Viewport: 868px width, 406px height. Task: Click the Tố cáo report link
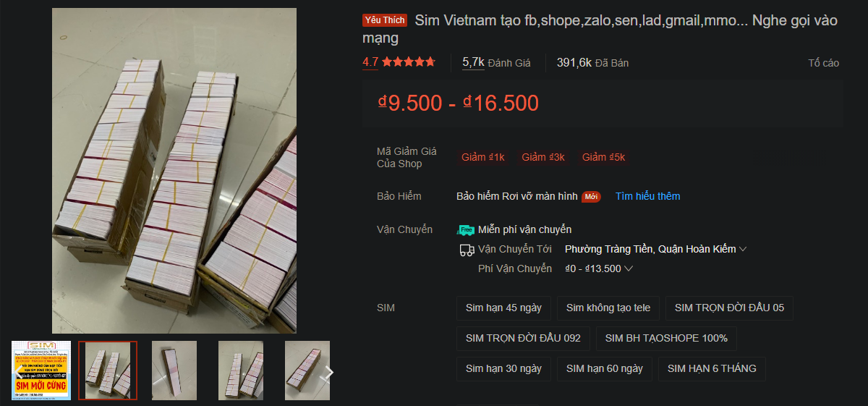pos(823,63)
